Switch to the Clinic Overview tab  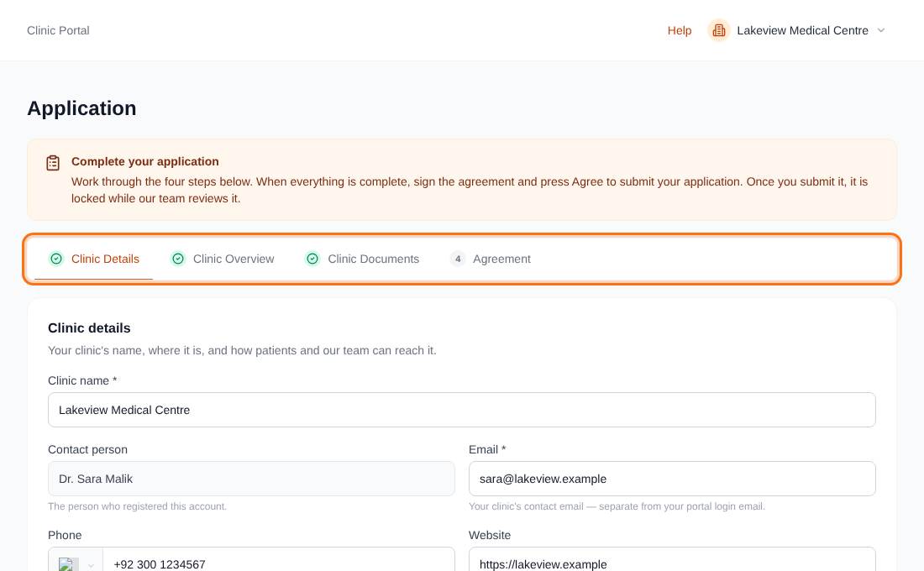pos(222,259)
